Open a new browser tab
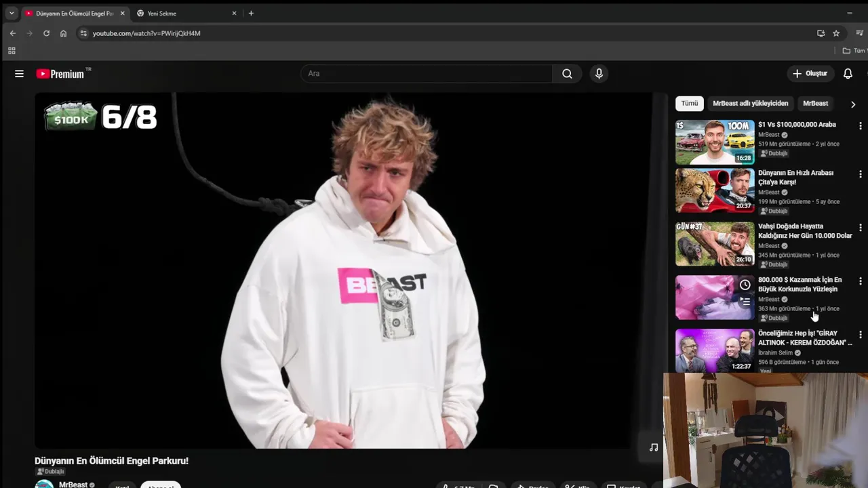Viewport: 868px width, 488px height. click(x=251, y=13)
